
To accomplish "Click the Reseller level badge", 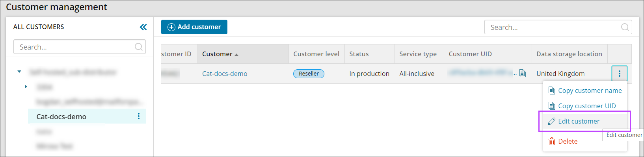I will pos(309,74).
